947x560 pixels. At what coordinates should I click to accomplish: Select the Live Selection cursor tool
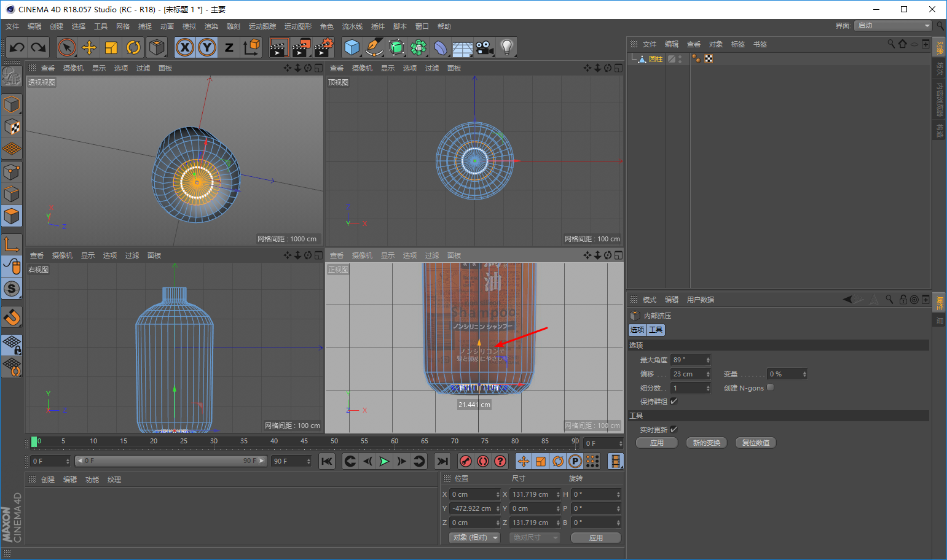[66, 47]
